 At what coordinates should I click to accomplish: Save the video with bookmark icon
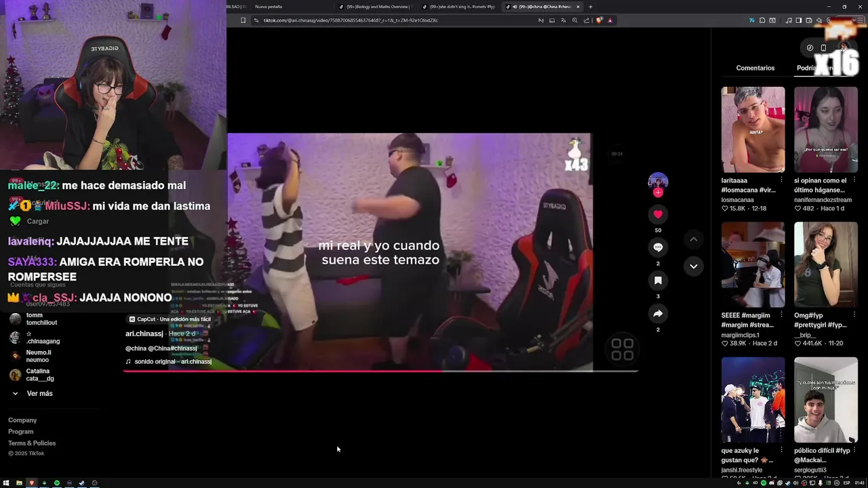click(x=658, y=281)
